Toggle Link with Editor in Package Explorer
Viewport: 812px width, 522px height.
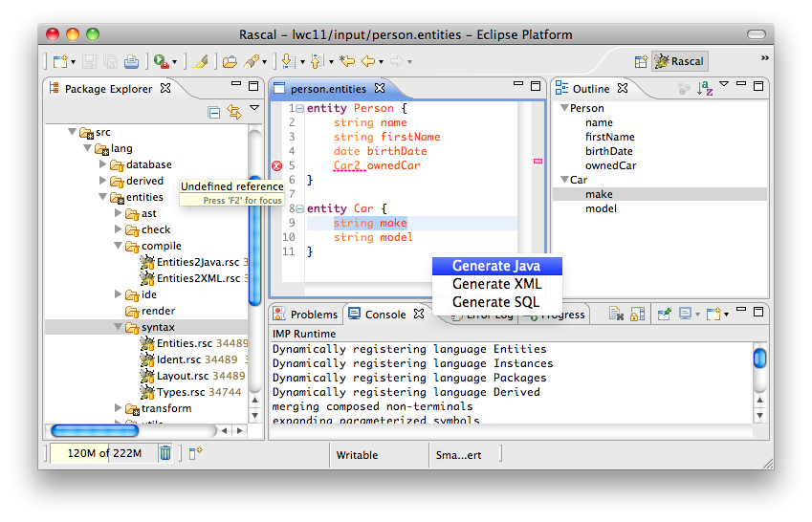coord(234,113)
